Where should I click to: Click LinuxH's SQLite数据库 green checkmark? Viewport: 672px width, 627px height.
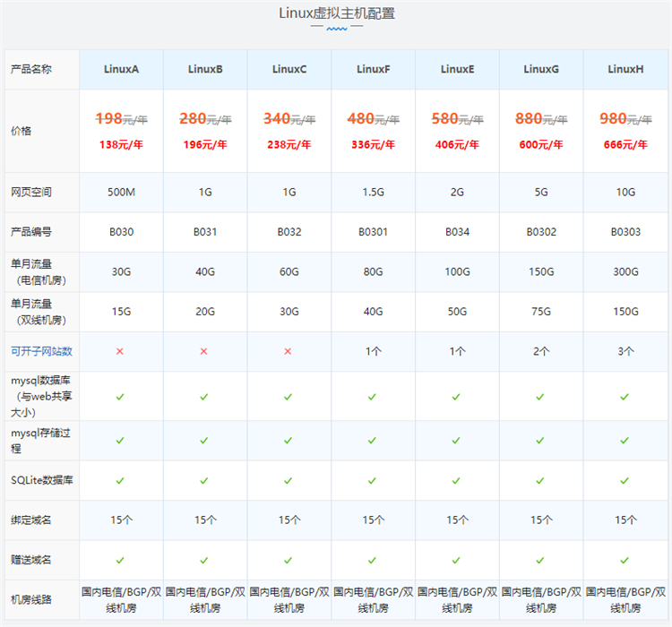coord(625,480)
